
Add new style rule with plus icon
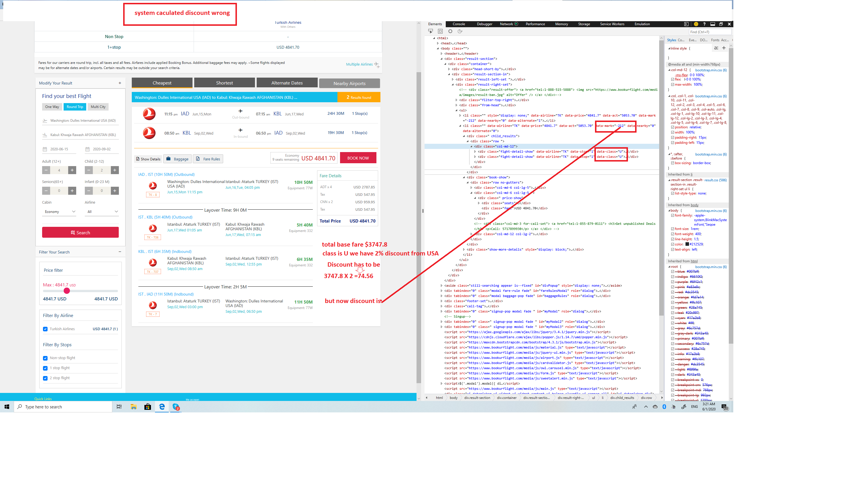click(724, 48)
